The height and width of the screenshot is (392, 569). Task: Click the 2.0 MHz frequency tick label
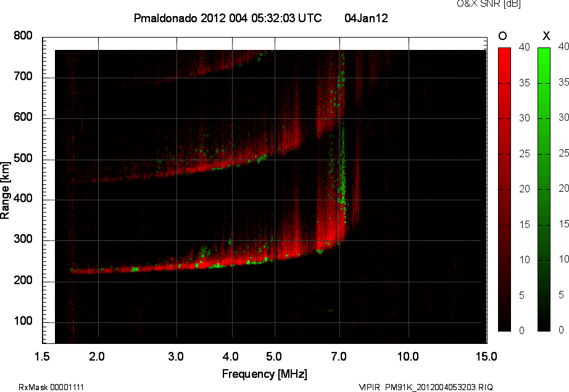point(97,356)
